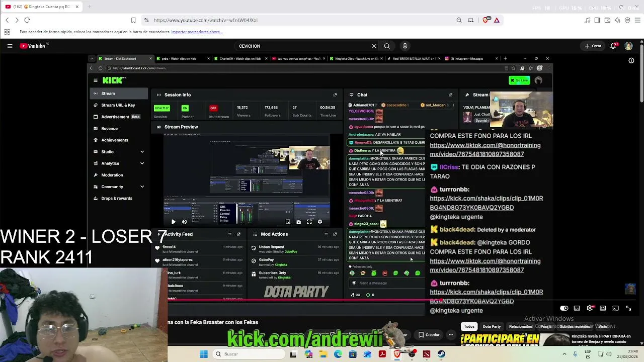Screen dimensions: 644x362
Task: Open Stream Preview settings gear
Action: click(319, 222)
